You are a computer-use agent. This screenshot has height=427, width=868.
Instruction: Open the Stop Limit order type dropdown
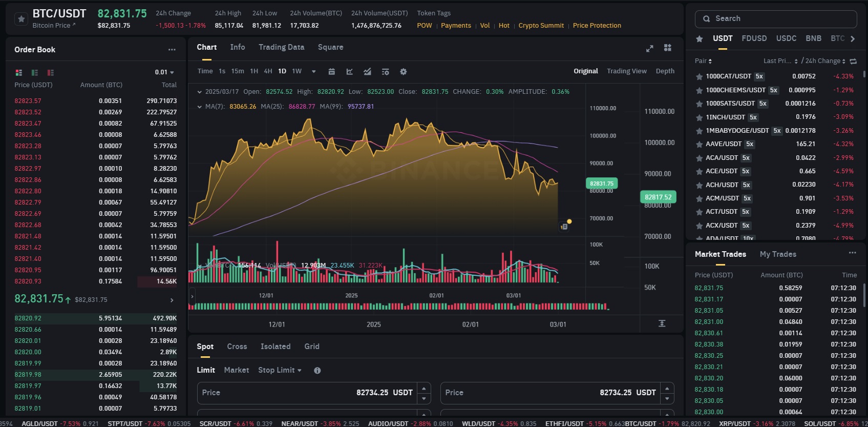(280, 370)
